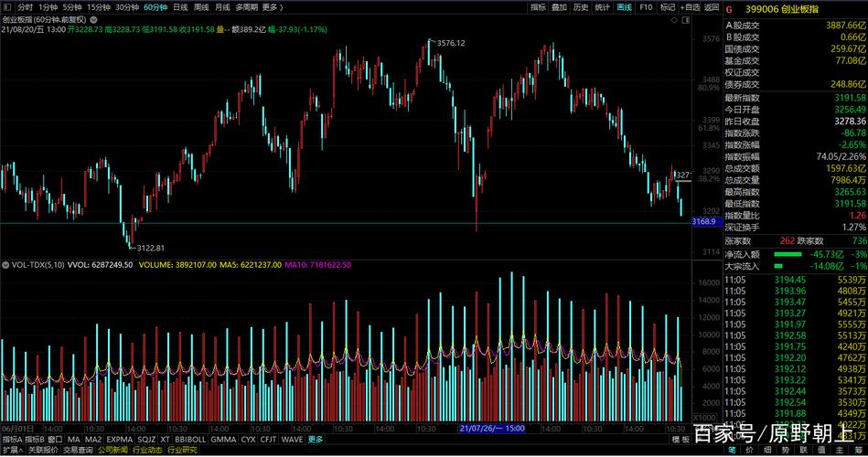Toggle the 窗口 option in bottom indicator bar

tap(55, 440)
